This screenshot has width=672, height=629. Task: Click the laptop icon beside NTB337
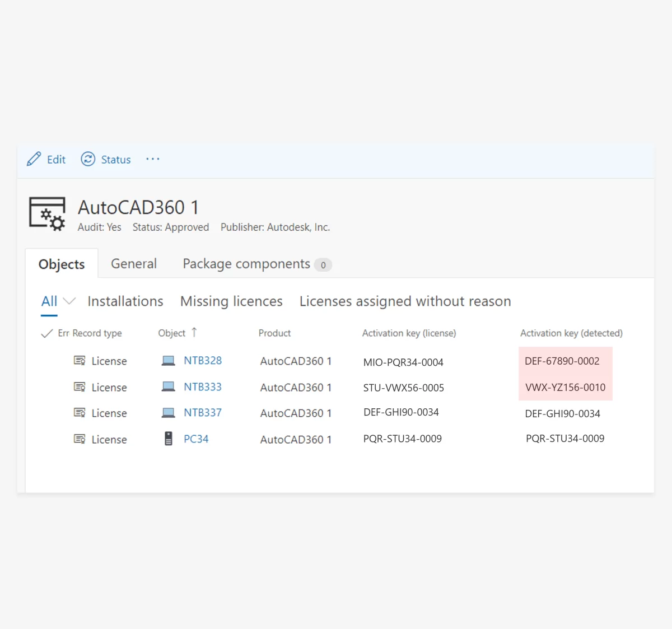coord(168,413)
